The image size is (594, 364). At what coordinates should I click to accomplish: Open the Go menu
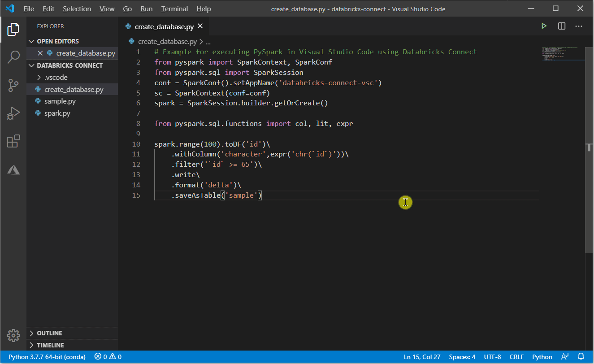click(x=127, y=9)
